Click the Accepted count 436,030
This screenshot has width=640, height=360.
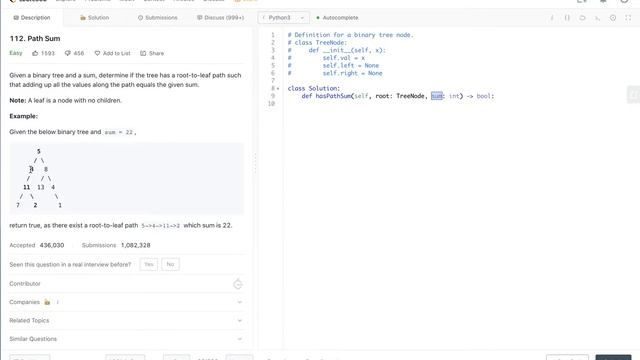[x=52, y=245]
